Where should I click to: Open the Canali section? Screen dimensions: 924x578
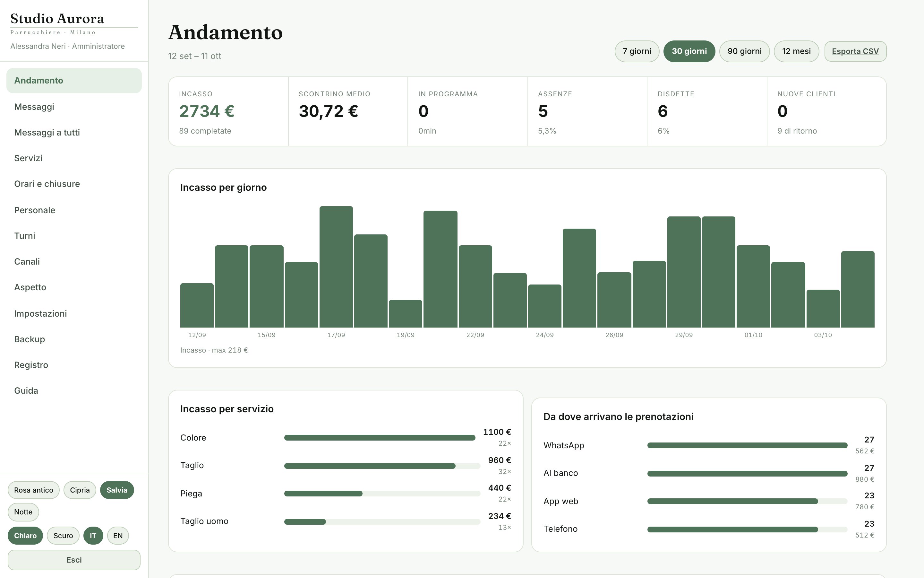tap(74, 261)
